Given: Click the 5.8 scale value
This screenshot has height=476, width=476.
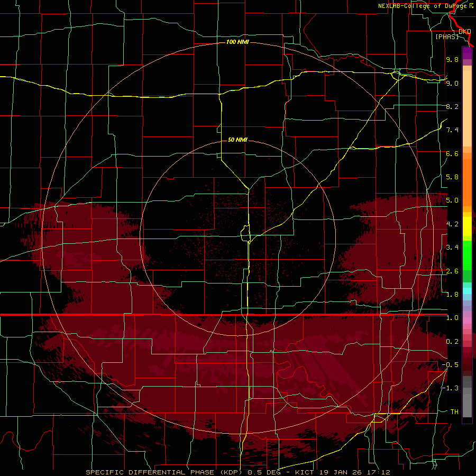Looking at the screenshot, I should (x=452, y=177).
